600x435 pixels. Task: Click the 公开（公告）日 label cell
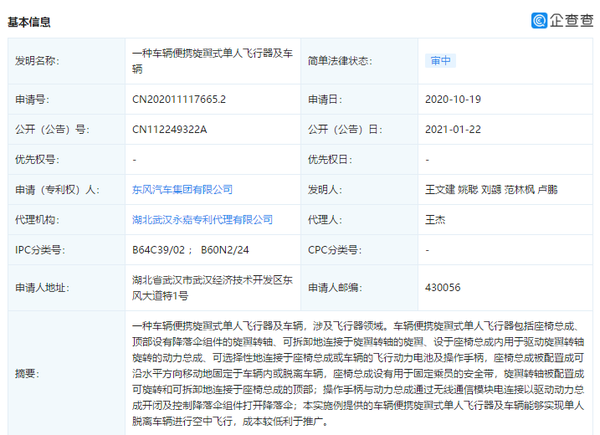pos(359,129)
